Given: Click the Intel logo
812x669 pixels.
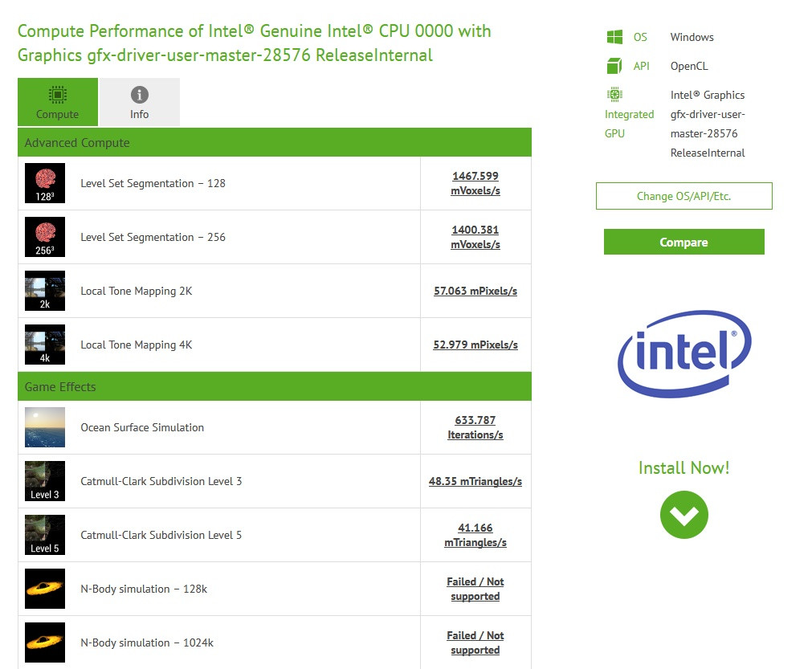Looking at the screenshot, I should (683, 353).
